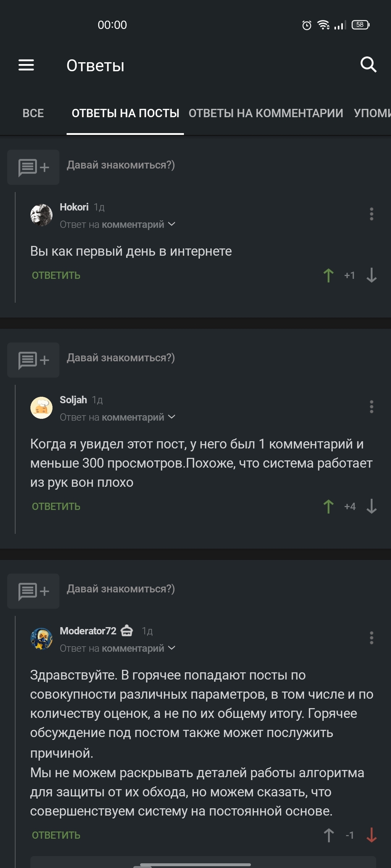The height and width of the screenshot is (868, 391).
Task: Tap the add-comment icon above Moderator72's reply
Action: (x=33, y=591)
